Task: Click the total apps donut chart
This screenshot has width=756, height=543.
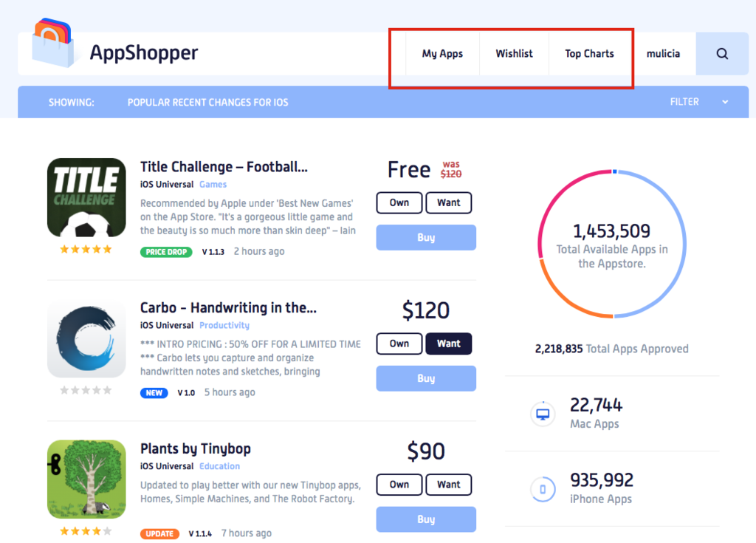Action: (612, 245)
